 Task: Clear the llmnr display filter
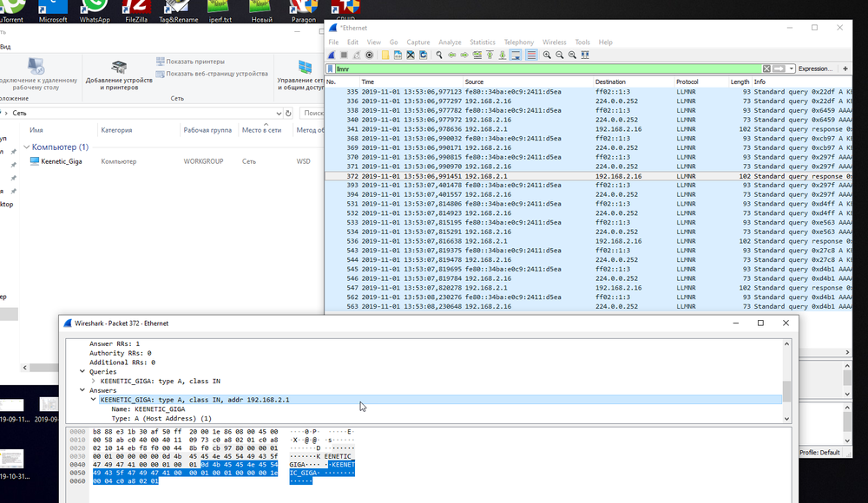point(766,69)
